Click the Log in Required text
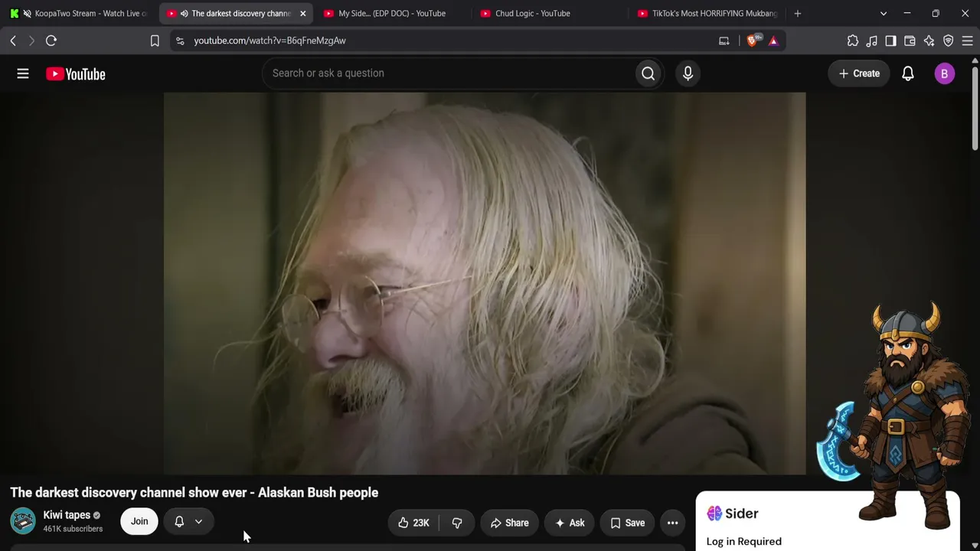The height and width of the screenshot is (551, 980). tap(744, 541)
